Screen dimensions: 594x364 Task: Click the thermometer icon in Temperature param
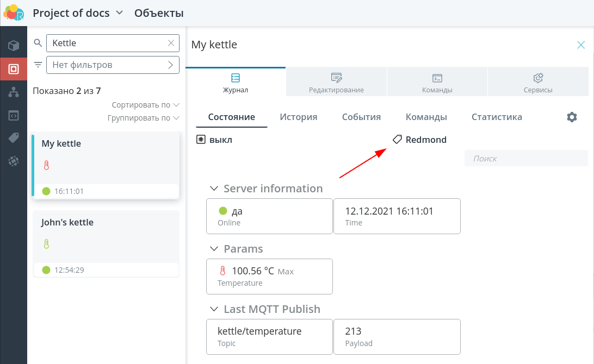tap(222, 271)
